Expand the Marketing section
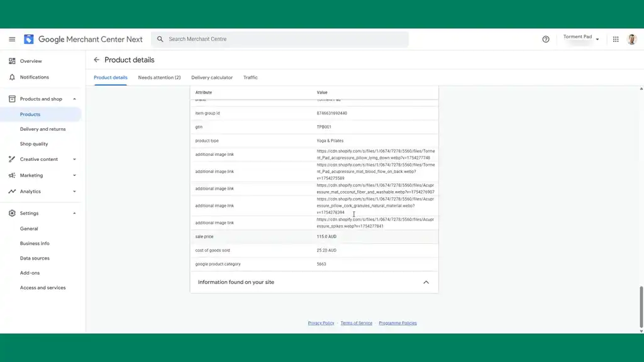This screenshot has height=362, width=644. pyautogui.click(x=74, y=175)
